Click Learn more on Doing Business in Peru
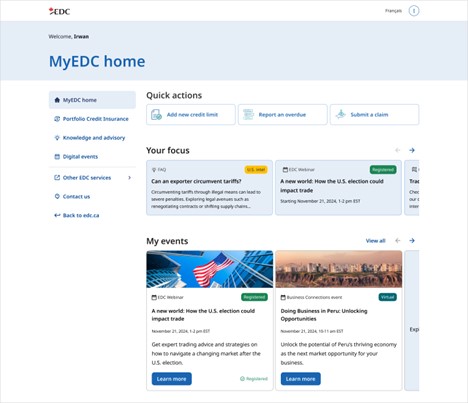The height and width of the screenshot is (403, 468). (x=301, y=379)
